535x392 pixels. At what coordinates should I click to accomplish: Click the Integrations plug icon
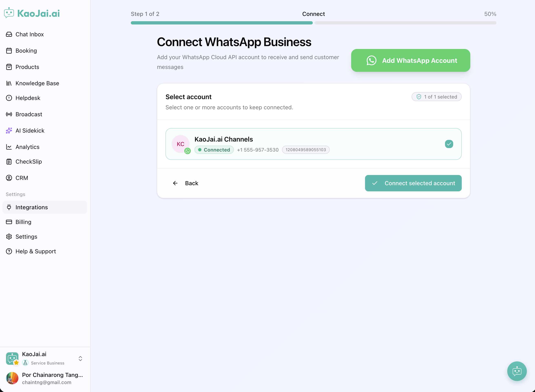[9, 207]
